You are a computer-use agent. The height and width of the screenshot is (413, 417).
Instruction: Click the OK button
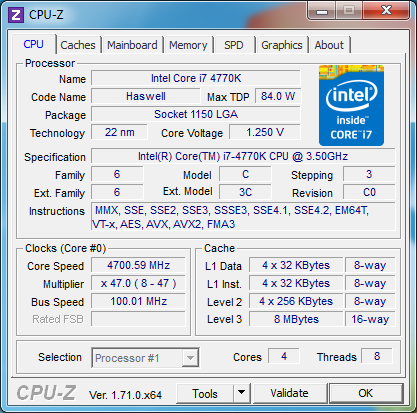coord(366,393)
